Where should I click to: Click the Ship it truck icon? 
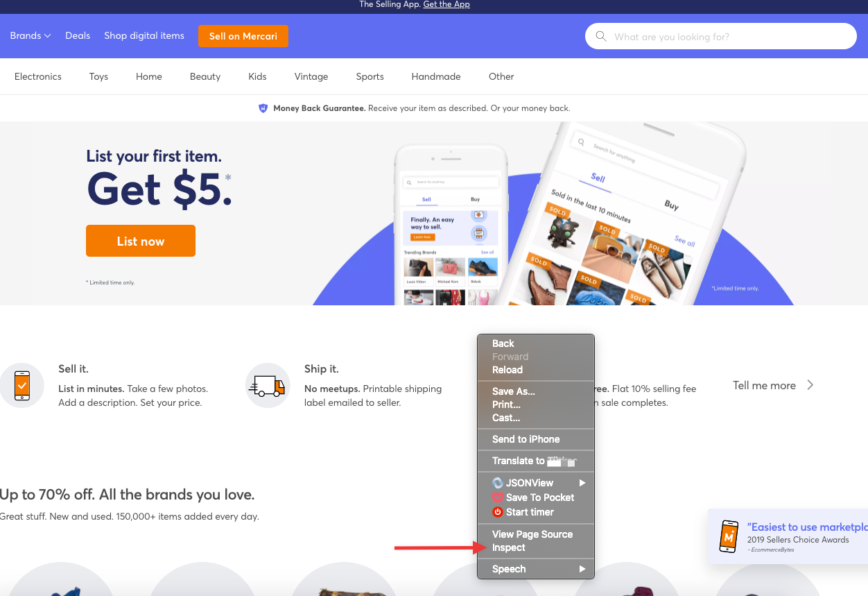tap(268, 385)
